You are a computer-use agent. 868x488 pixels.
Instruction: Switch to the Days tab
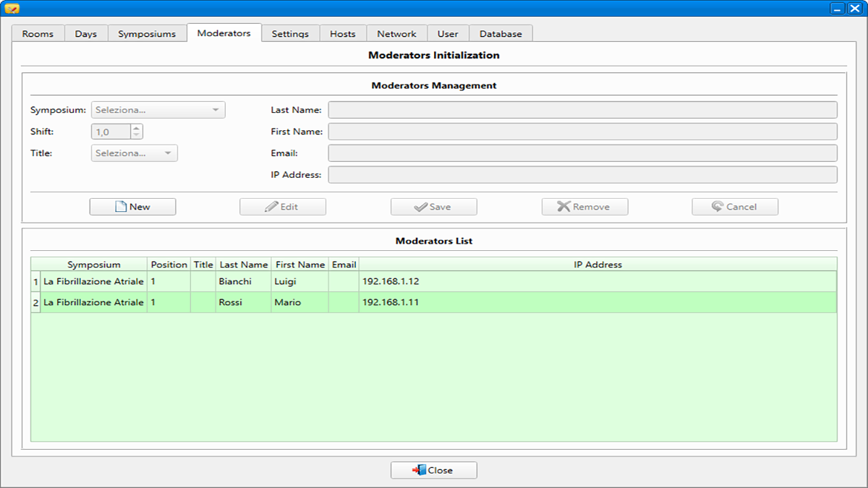85,33
